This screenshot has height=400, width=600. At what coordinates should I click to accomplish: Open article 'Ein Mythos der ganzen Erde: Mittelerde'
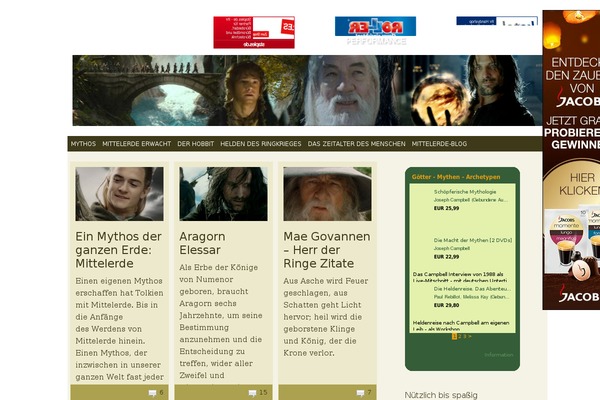point(119,250)
